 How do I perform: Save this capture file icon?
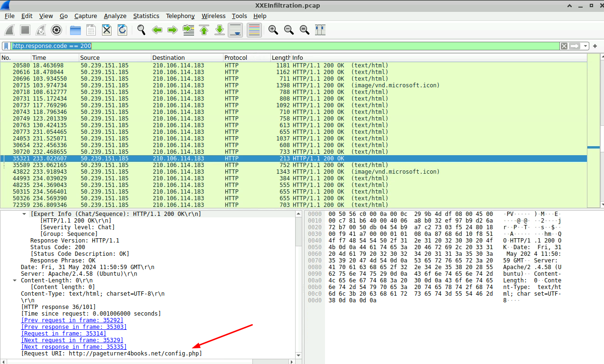click(91, 30)
